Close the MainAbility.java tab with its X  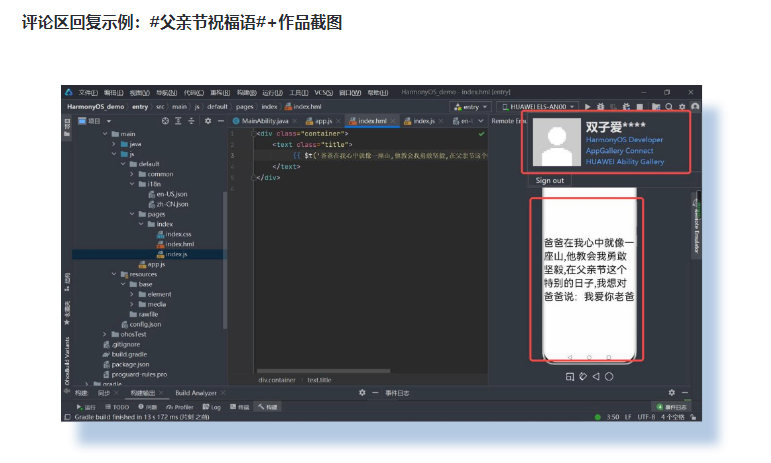[295, 121]
